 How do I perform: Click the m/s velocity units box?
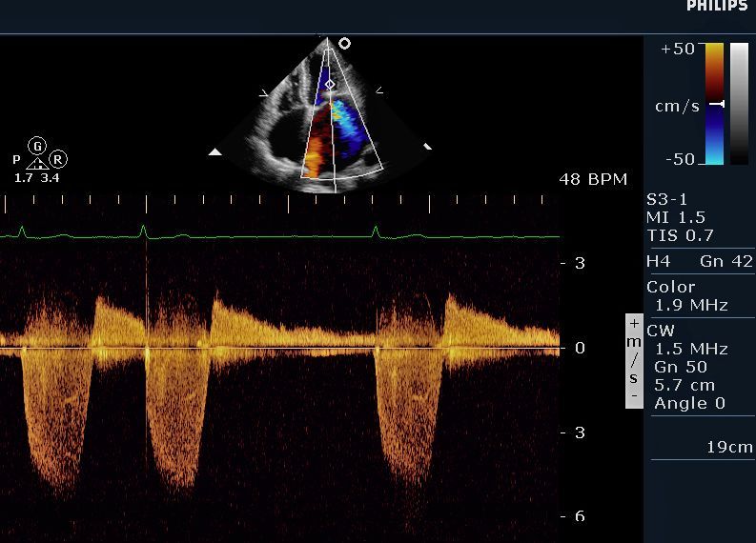tap(634, 361)
